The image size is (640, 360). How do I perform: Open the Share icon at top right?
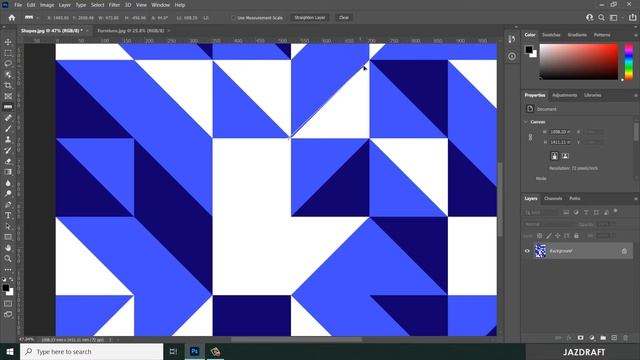[x=632, y=18]
